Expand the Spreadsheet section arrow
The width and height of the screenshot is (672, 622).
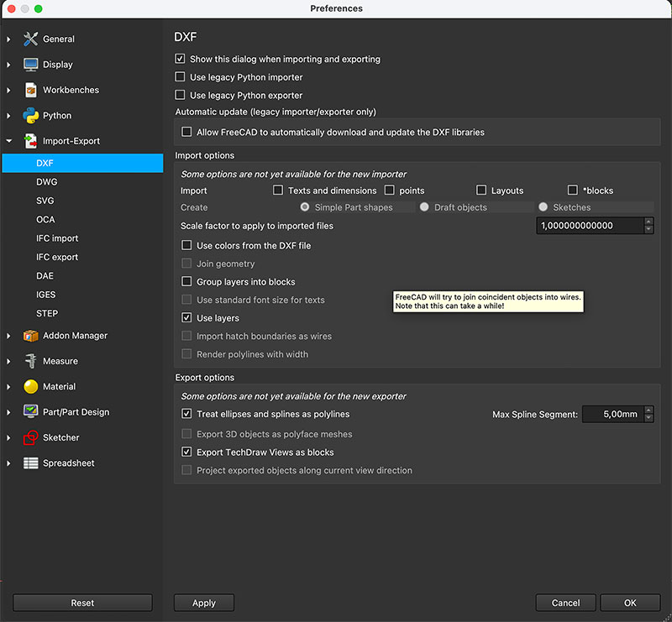pyautogui.click(x=8, y=463)
